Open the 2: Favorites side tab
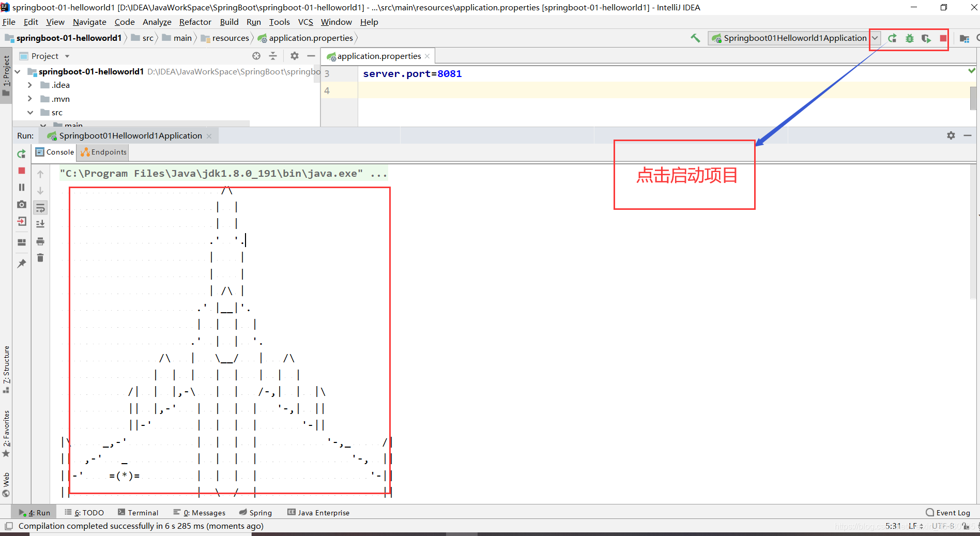Screen dimensions: 980x536 point(6,433)
